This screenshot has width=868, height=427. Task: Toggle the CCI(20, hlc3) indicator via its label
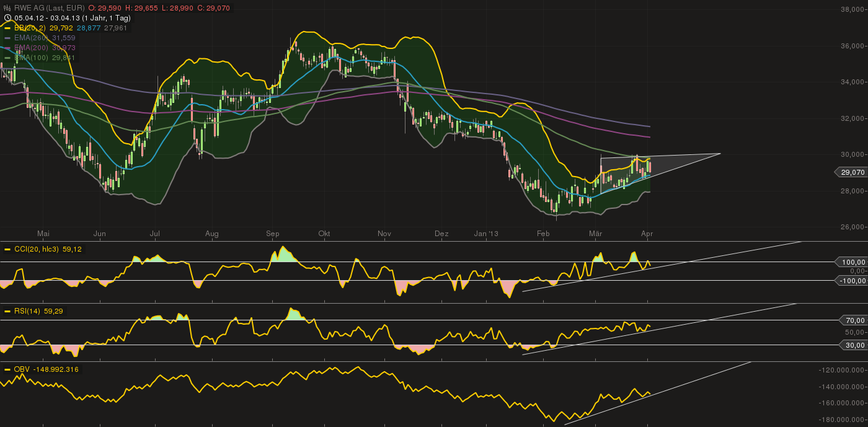pos(37,250)
